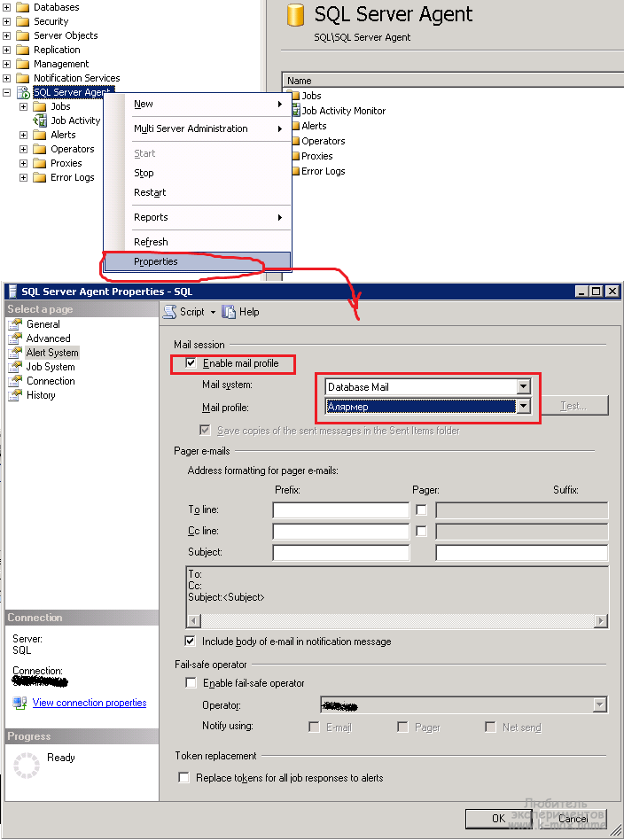Click the Management folder icon
The height and width of the screenshot is (840, 624).
pos(22,64)
